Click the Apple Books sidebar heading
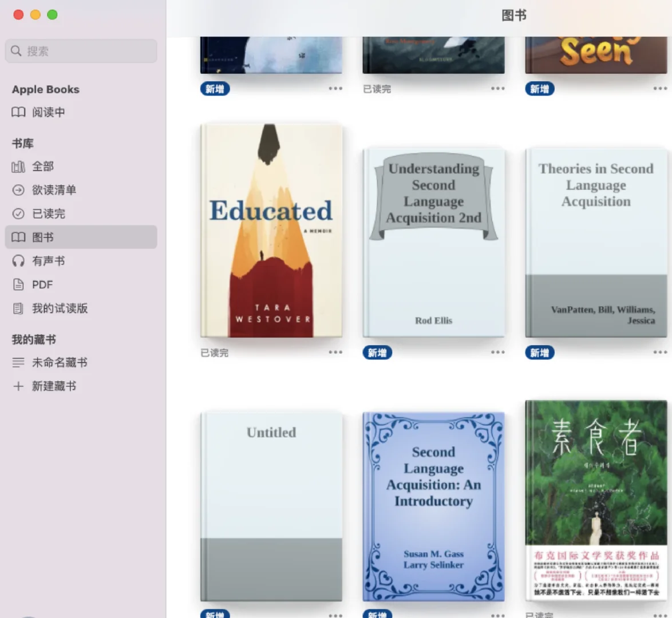672x618 pixels. tap(46, 89)
